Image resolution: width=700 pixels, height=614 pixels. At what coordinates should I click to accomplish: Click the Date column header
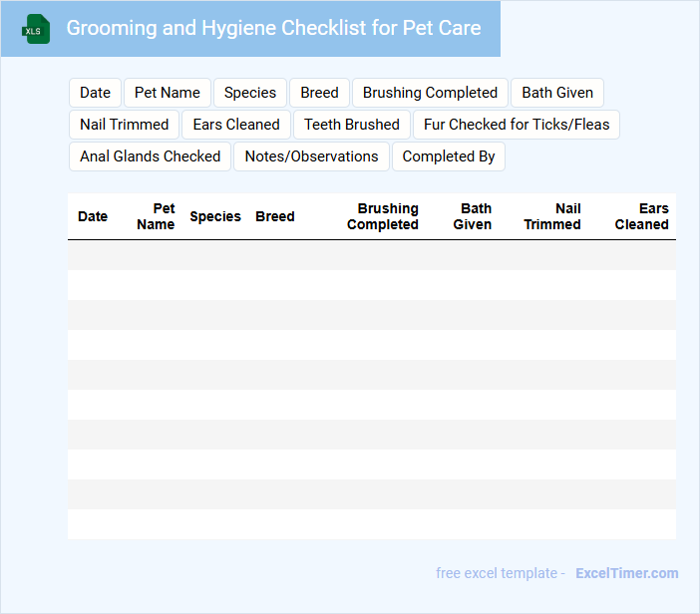(93, 216)
